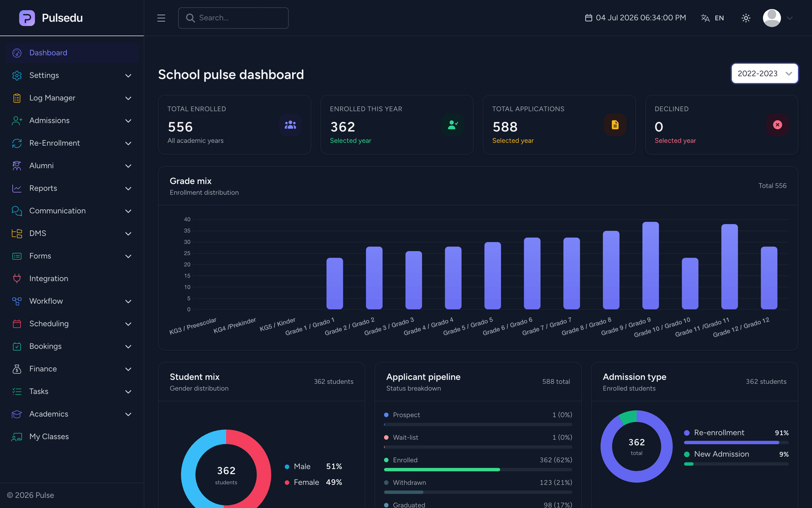This screenshot has width=812, height=508.
Task: Click the Bookings calendar-check icon
Action: (17, 346)
